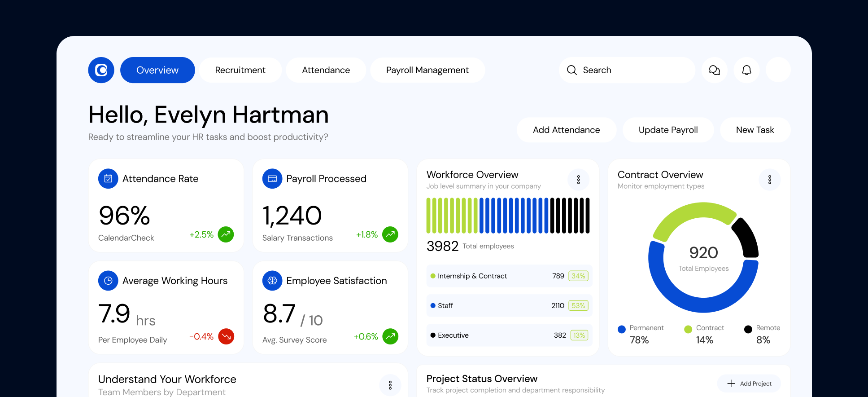
Task: Click the Payroll Processed card icon
Action: (x=272, y=179)
